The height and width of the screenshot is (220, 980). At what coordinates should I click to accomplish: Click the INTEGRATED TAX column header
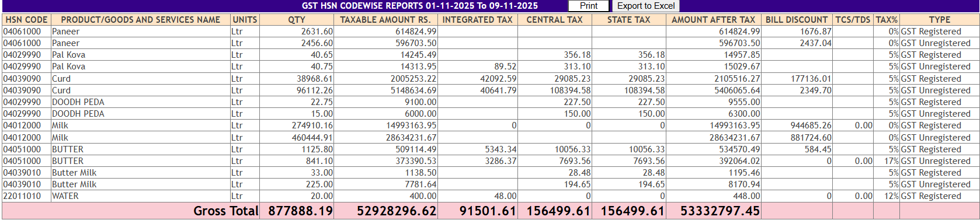tap(477, 20)
